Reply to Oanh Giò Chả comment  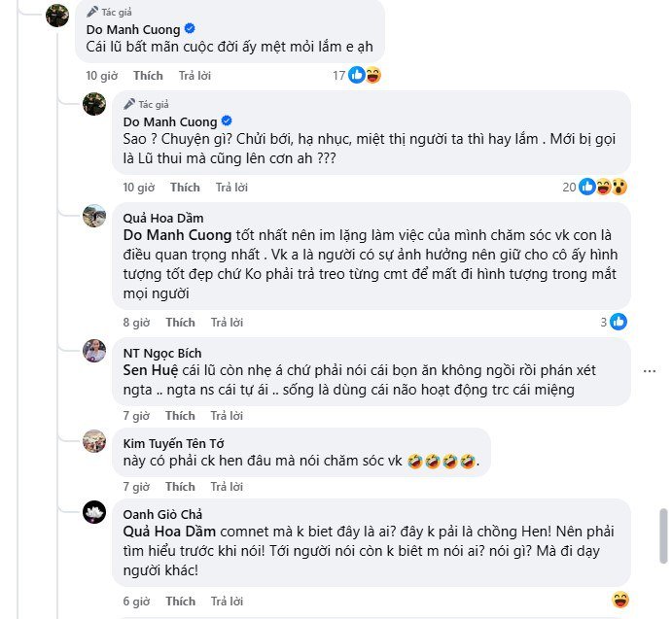pyautogui.click(x=227, y=601)
